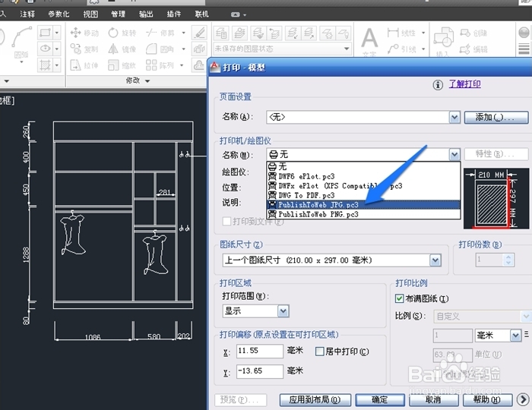The image size is (532, 410).
Task: Select the Rotate (旋转) tool
Action: click(122, 33)
